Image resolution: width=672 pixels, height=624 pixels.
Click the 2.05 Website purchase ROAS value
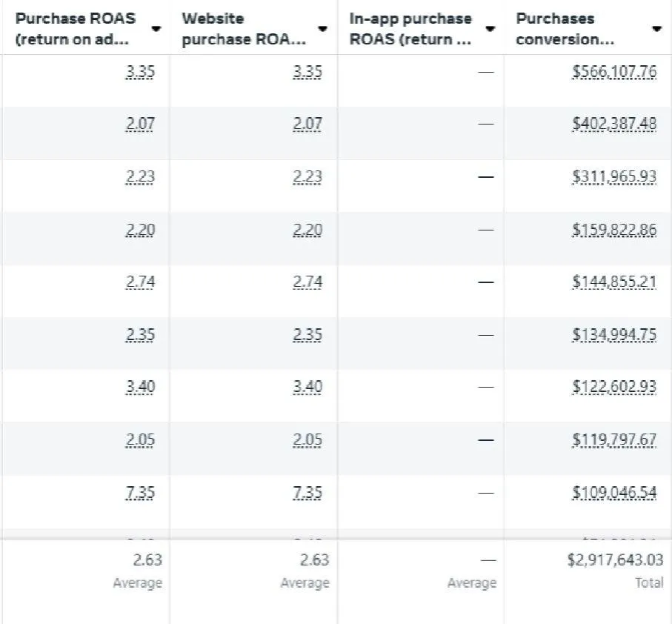307,440
